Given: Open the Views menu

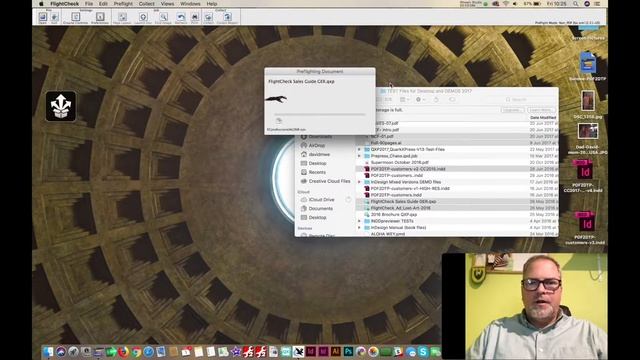Looking at the screenshot, I should tap(167, 4).
